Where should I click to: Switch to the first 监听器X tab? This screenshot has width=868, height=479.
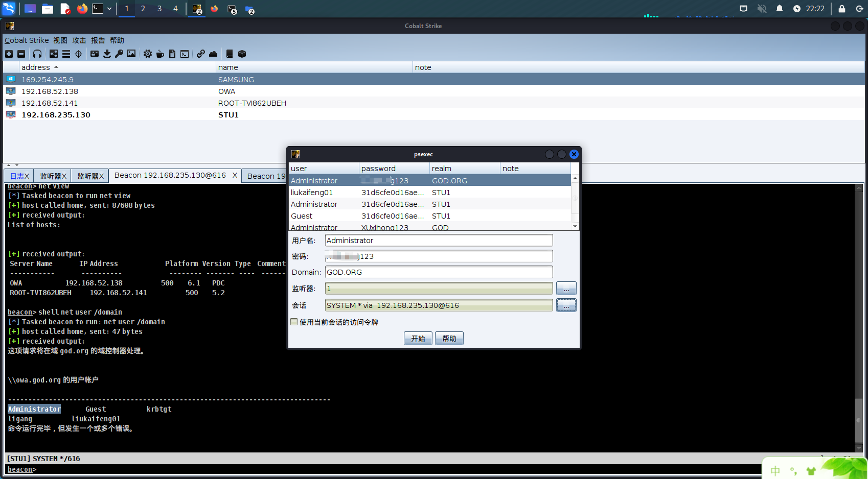click(53, 176)
